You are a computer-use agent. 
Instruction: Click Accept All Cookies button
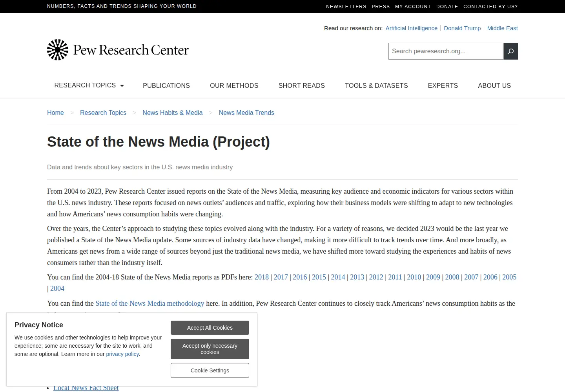[210, 328]
